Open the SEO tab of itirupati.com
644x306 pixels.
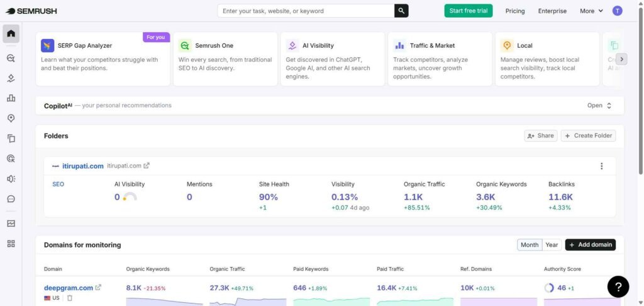(58, 184)
